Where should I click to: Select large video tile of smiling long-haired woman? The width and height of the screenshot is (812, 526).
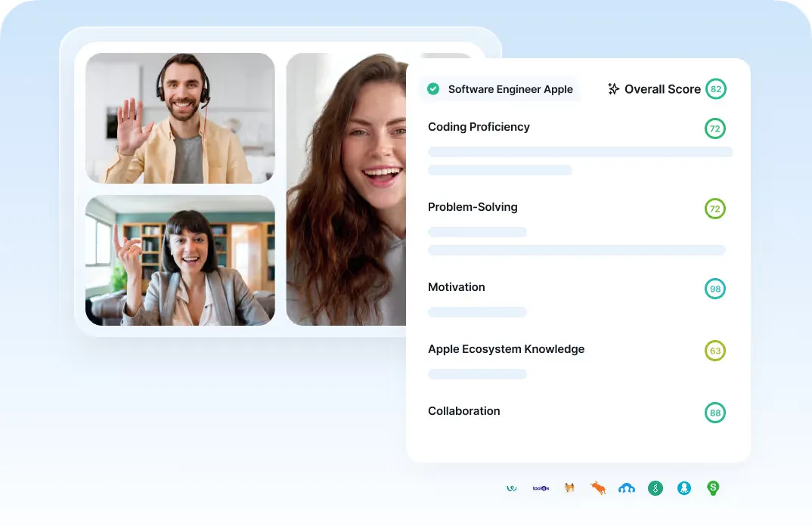tap(346, 189)
